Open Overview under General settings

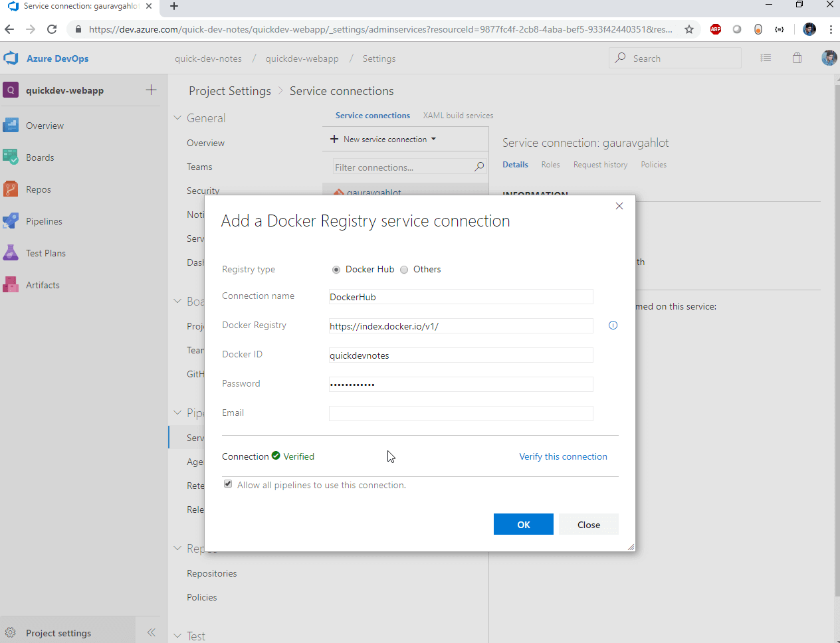tap(205, 143)
